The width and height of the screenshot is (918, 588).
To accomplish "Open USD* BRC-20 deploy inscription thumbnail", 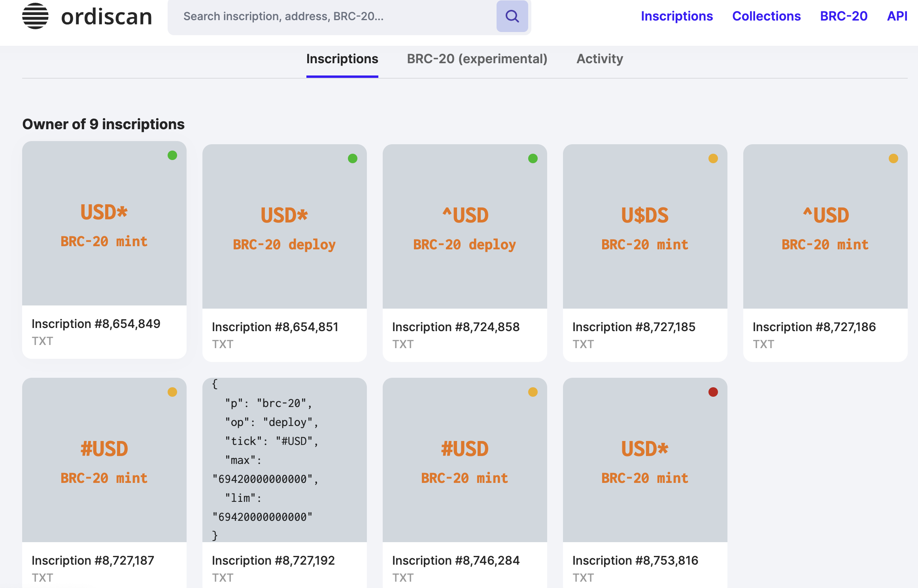I will click(284, 226).
